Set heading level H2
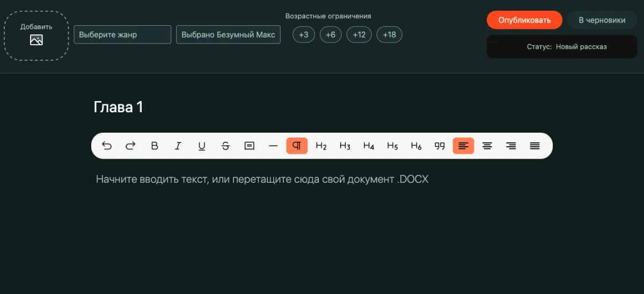 [321, 146]
